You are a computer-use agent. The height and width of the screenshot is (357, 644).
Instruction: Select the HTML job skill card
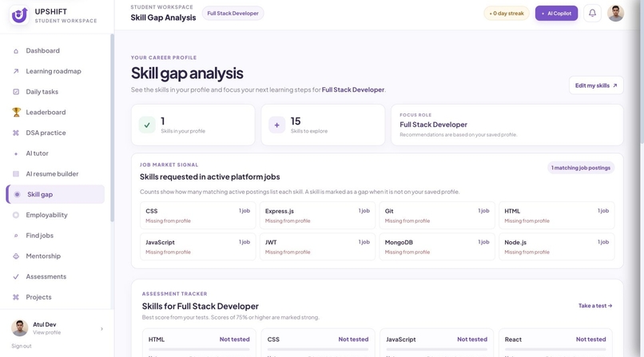point(557,216)
